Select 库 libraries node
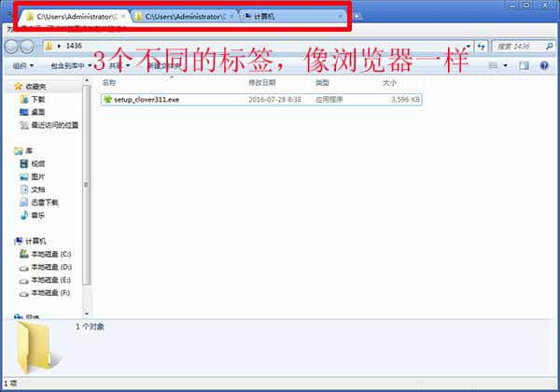 [x=23, y=151]
